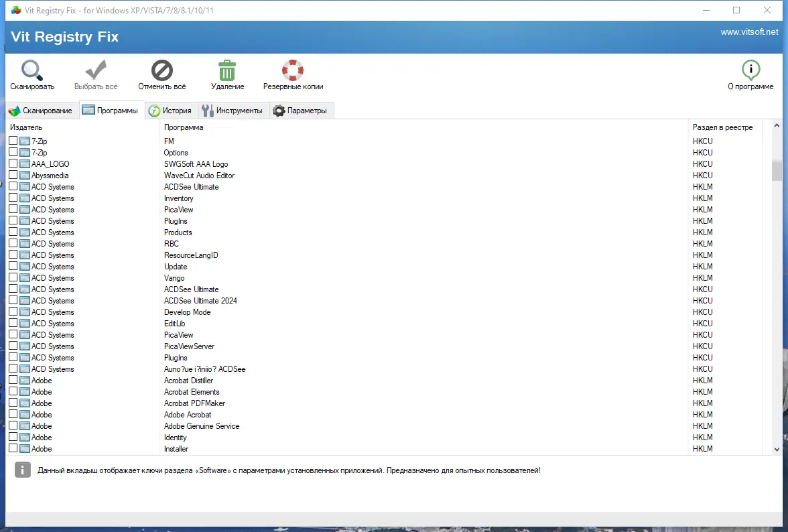Click the program icon in the Adobe Installer row

(x=25, y=449)
